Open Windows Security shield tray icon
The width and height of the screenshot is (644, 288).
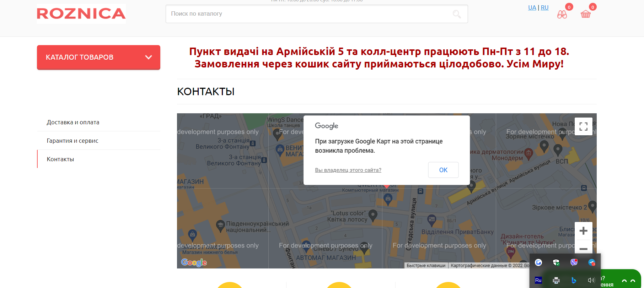pos(556,262)
